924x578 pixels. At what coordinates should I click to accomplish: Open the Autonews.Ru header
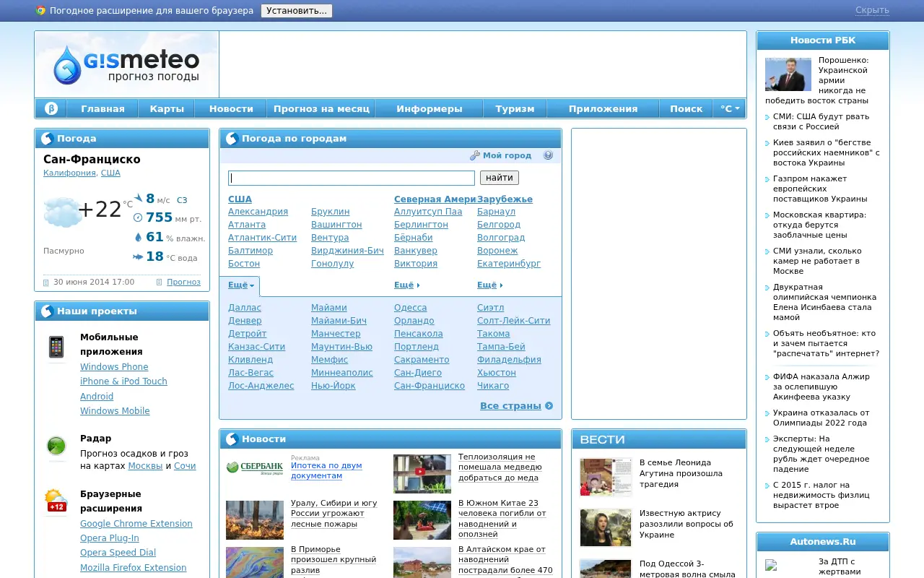tap(823, 542)
